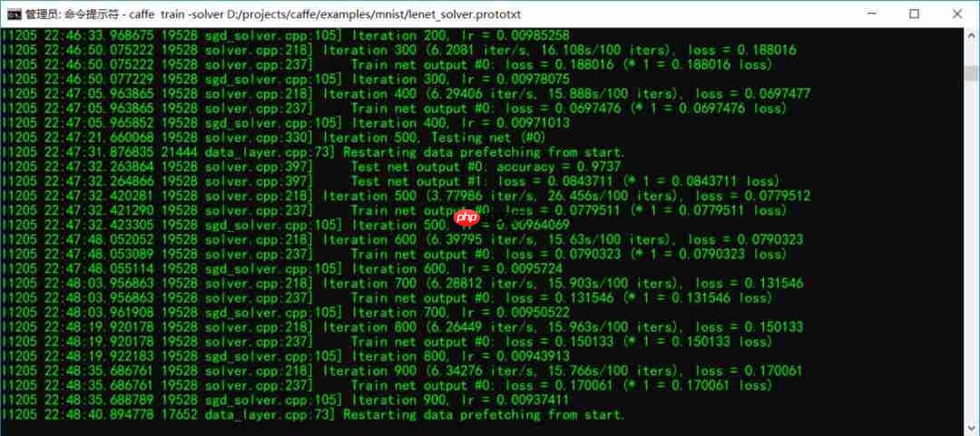Click the php watermark logo
This screenshot has height=436, width=980.
(467, 218)
